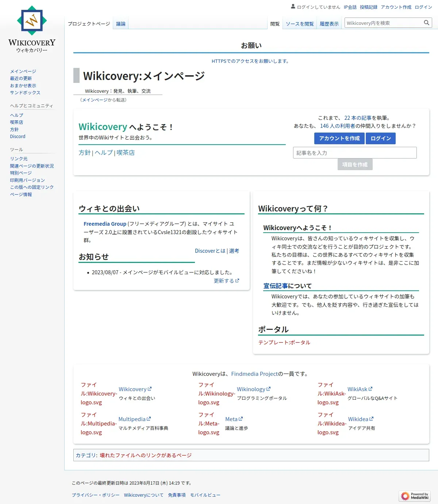The width and height of the screenshot is (438, 504).
Task: Open サンドボックス in the sidebar
Action: point(25,92)
